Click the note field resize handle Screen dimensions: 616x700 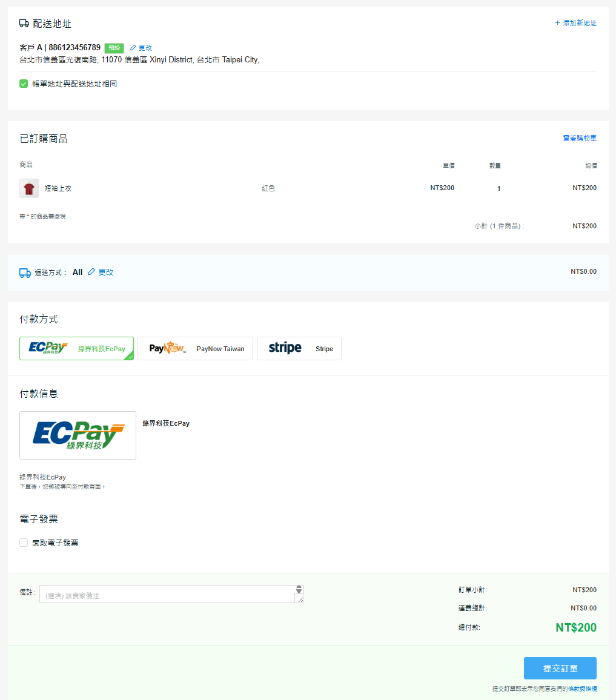(x=300, y=599)
